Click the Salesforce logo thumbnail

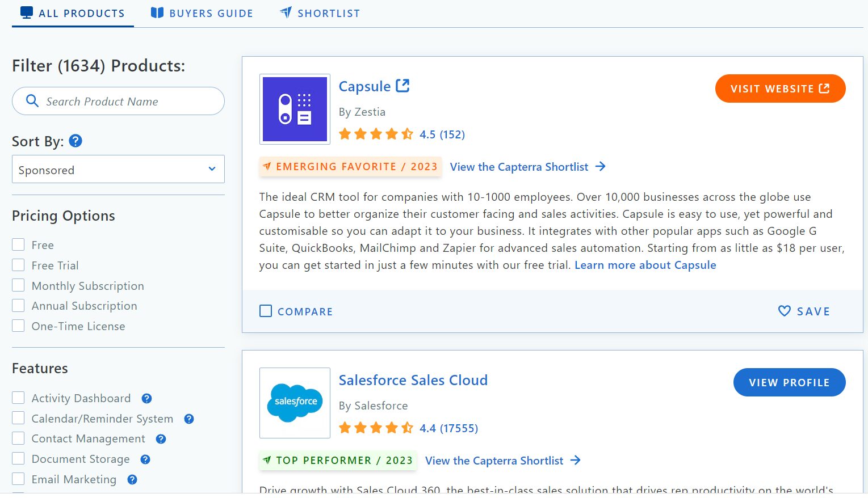295,403
